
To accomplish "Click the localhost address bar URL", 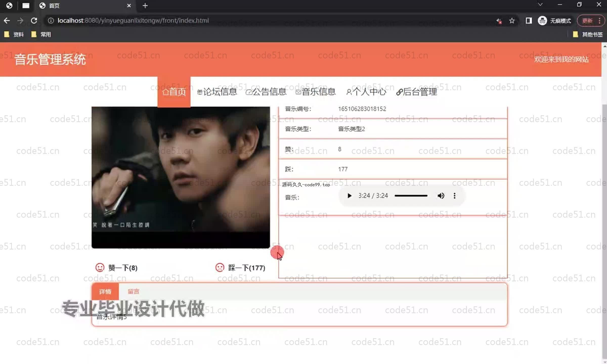I will click(133, 20).
